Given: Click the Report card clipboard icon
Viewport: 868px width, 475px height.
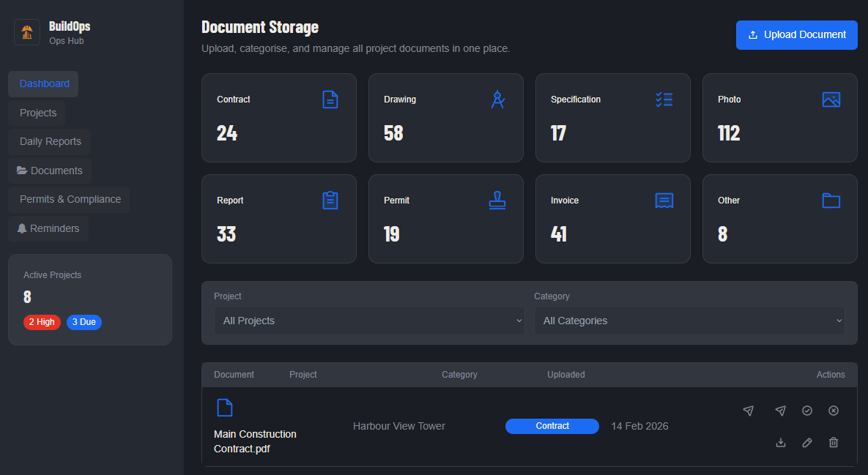Looking at the screenshot, I should (330, 201).
